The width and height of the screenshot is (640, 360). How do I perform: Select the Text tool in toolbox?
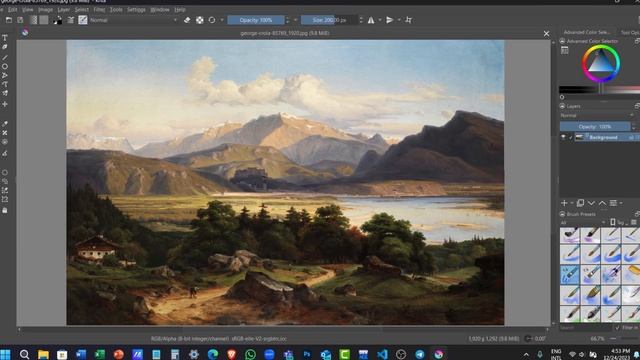[x=5, y=38]
